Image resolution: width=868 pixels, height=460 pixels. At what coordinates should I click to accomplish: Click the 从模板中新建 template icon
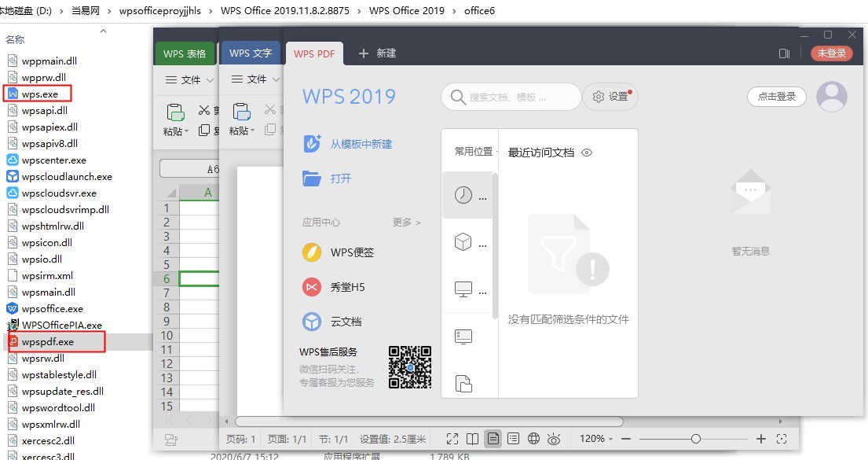(x=312, y=144)
